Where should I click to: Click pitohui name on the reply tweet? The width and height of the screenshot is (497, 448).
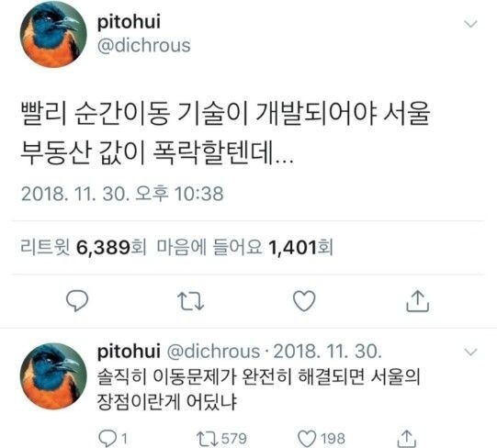[129, 351]
